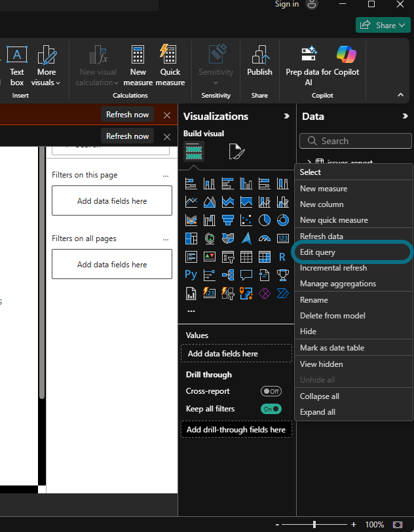Open the Share dropdown button
This screenshot has height=532, width=414.
tap(383, 25)
